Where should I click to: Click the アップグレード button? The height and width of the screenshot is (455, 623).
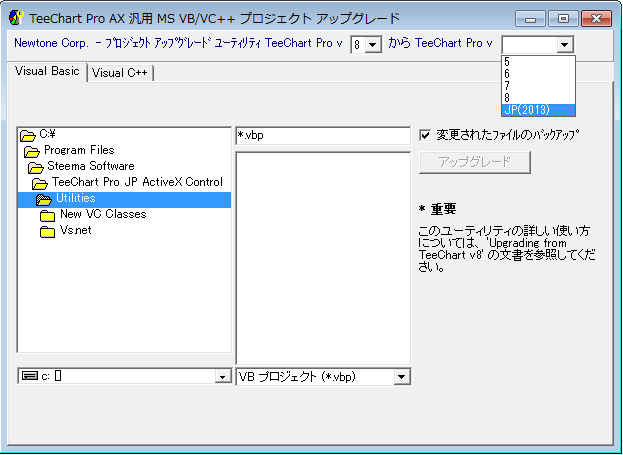click(x=475, y=162)
